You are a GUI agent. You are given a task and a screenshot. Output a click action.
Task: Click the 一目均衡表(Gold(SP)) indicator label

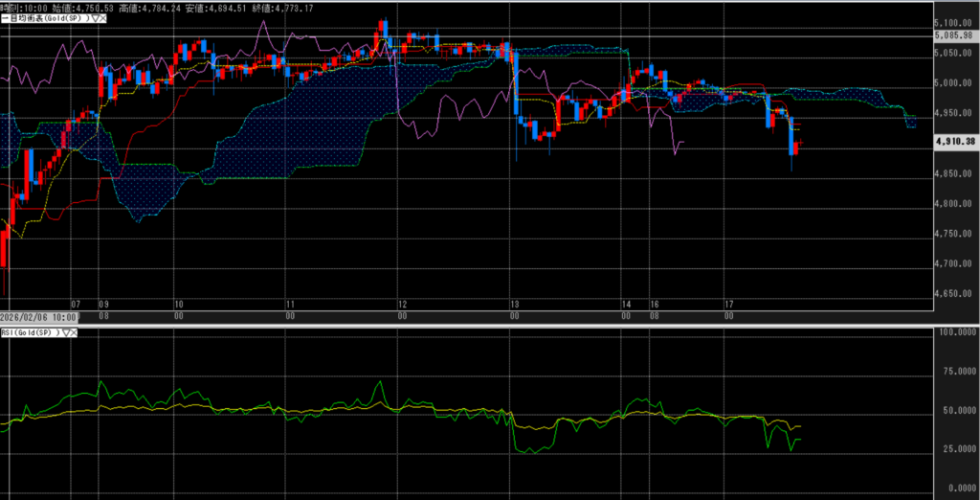(42, 18)
